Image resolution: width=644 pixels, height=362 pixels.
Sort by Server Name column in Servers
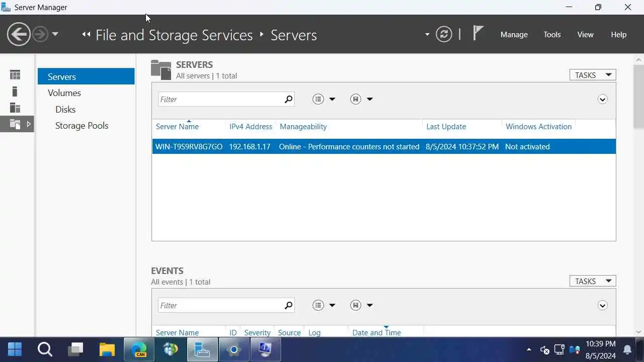pyautogui.click(x=177, y=127)
